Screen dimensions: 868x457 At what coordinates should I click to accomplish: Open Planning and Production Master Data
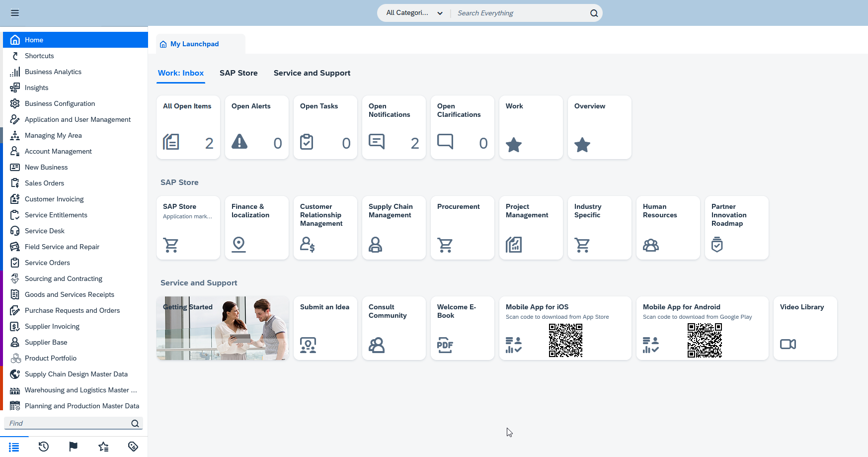tap(76, 406)
